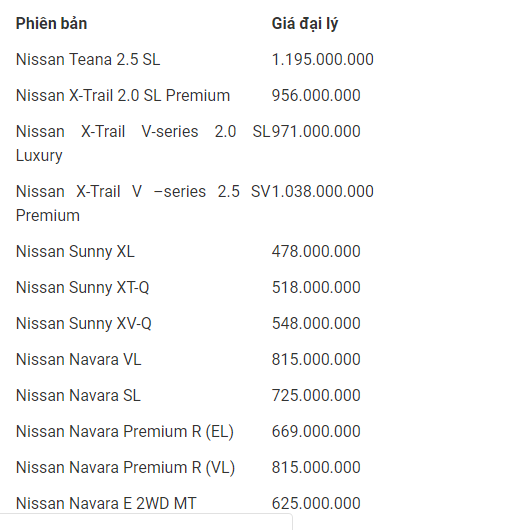Click the 'Giá đại lý' column header
The image size is (515, 530).
(305, 24)
